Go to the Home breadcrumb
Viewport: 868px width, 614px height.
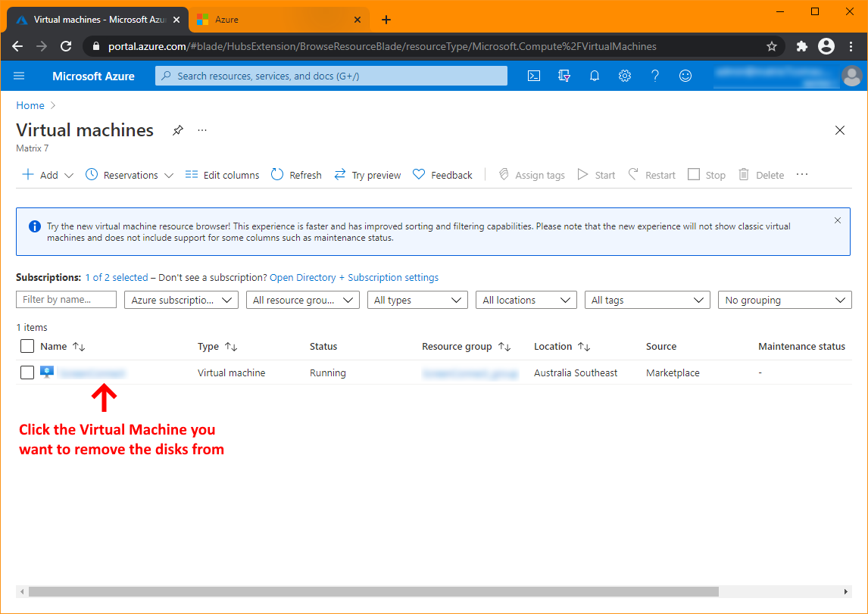coord(30,105)
